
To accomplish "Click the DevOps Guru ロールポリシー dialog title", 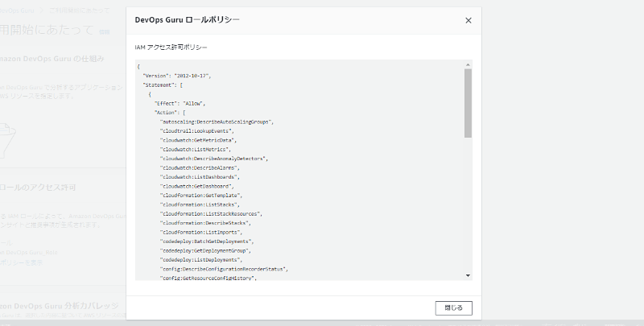I will pos(188,19).
